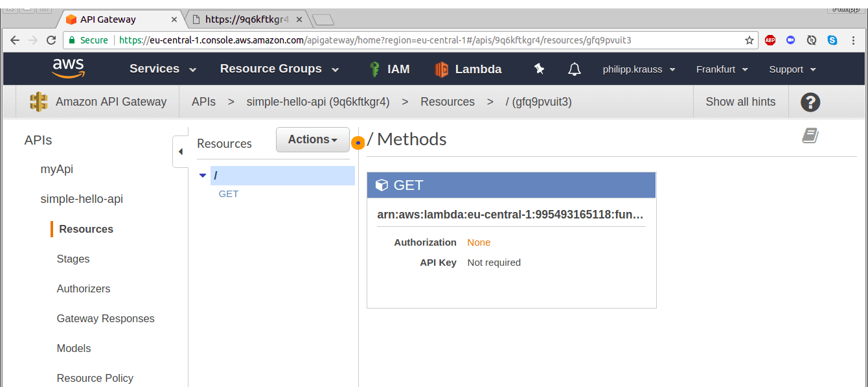
Task: Collapse the left navigation panel arrow
Action: [180, 152]
